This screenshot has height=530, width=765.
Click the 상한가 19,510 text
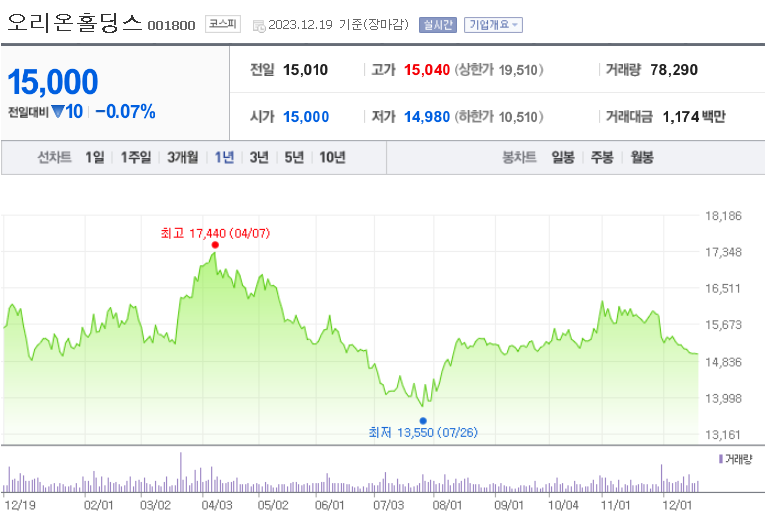[499, 70]
